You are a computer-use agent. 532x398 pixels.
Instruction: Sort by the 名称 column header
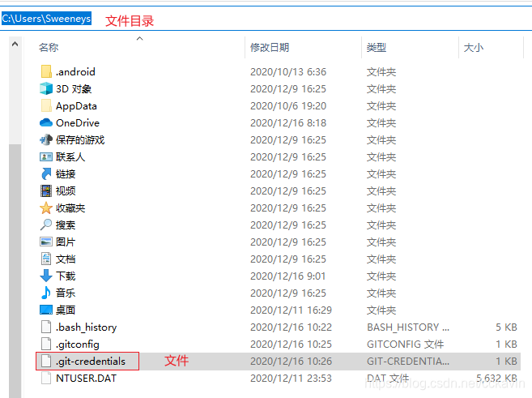[49, 47]
